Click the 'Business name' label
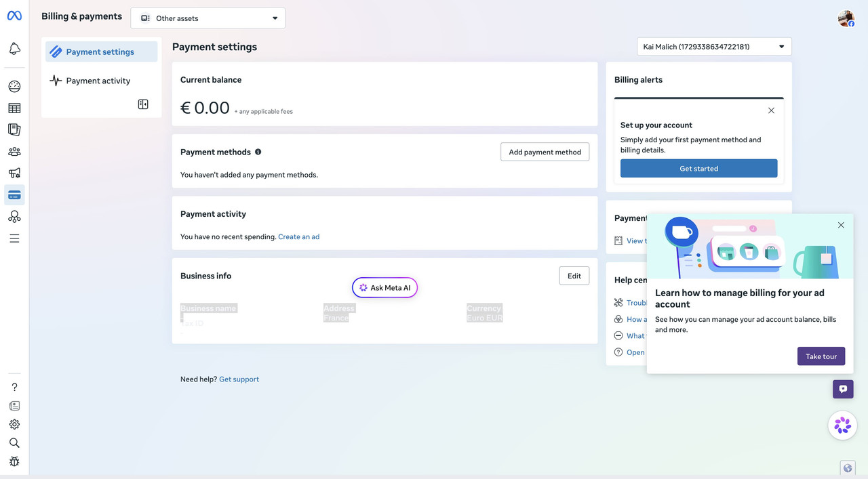This screenshot has width=868, height=479. (x=208, y=308)
